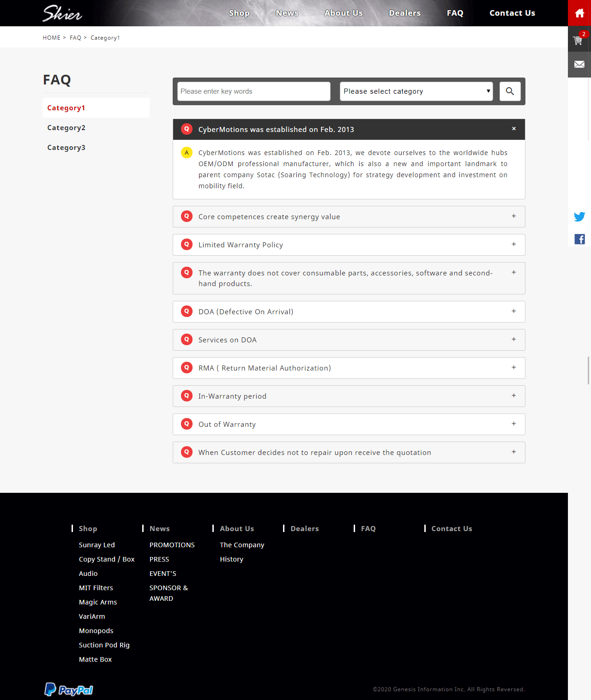Click the 'Please enter key words' field
Screen dimensions: 591x700
[254, 91]
